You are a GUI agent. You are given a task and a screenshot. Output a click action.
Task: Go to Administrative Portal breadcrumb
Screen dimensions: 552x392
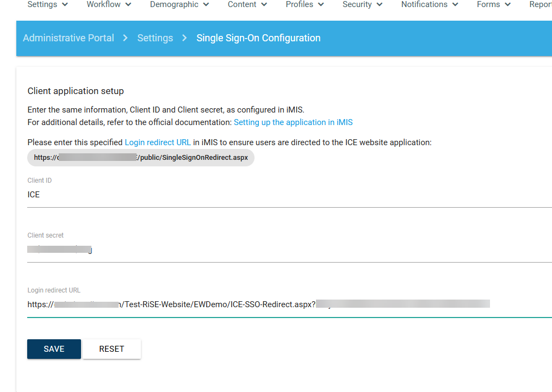pyautogui.click(x=69, y=38)
